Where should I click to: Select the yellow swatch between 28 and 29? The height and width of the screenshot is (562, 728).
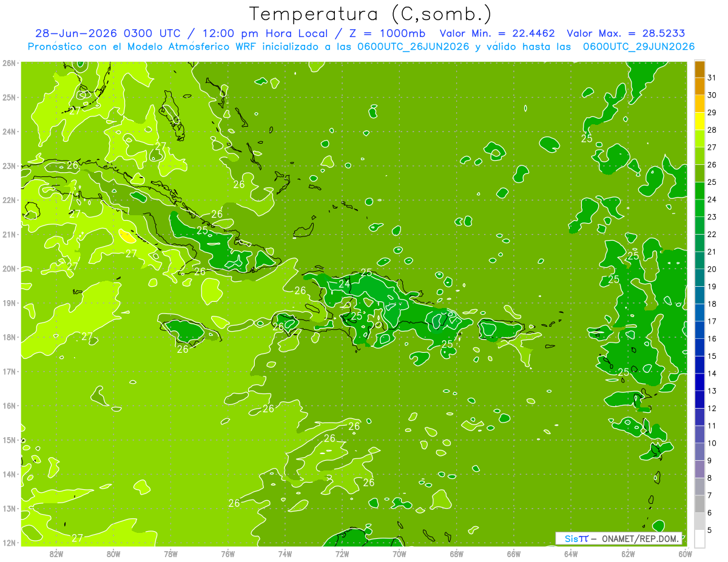pyautogui.click(x=699, y=122)
